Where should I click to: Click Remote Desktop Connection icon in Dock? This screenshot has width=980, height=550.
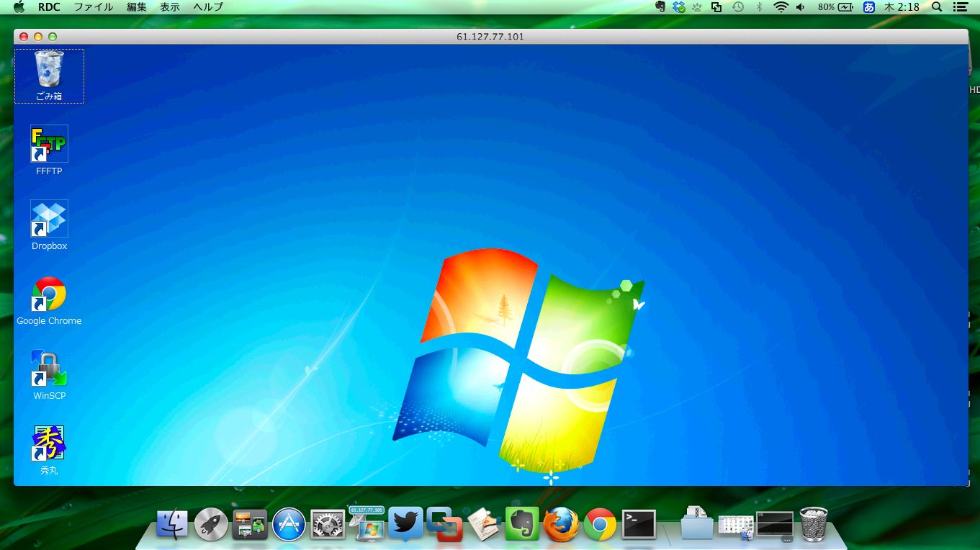(367, 523)
